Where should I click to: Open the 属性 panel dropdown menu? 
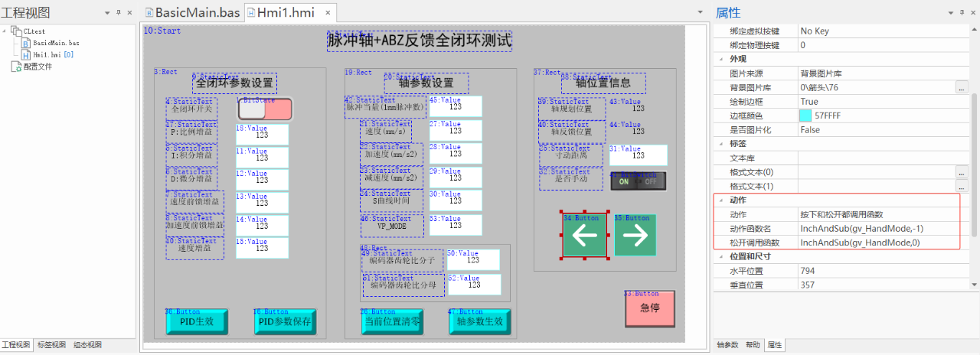[x=951, y=13]
